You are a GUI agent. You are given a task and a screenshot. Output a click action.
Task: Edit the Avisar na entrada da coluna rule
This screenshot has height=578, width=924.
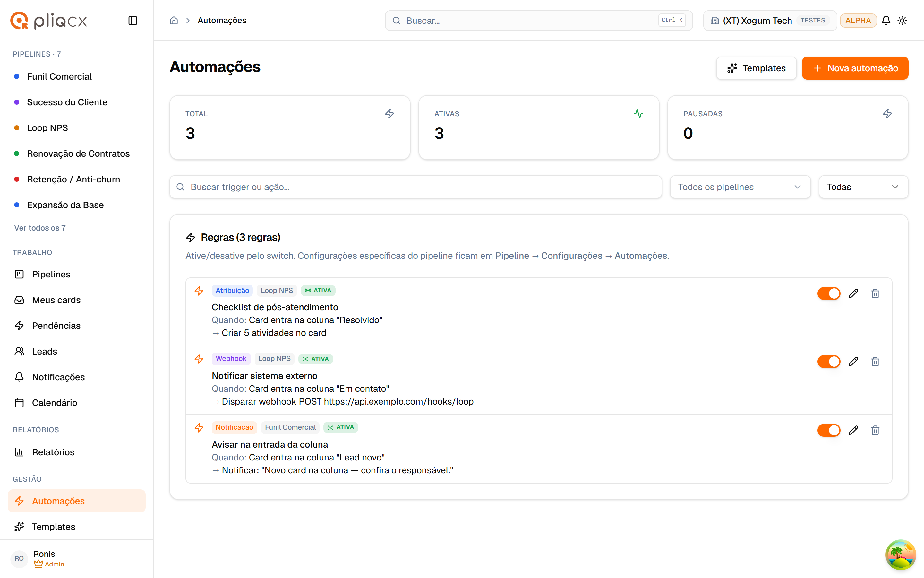pyautogui.click(x=853, y=430)
